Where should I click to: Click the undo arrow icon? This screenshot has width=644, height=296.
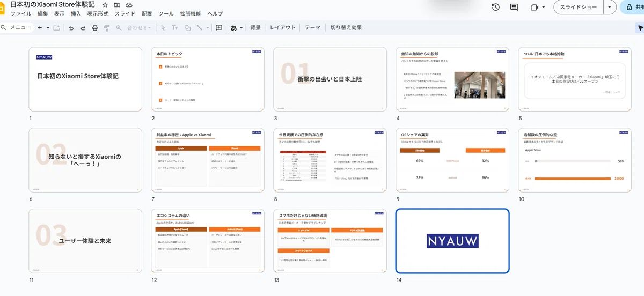point(71,27)
